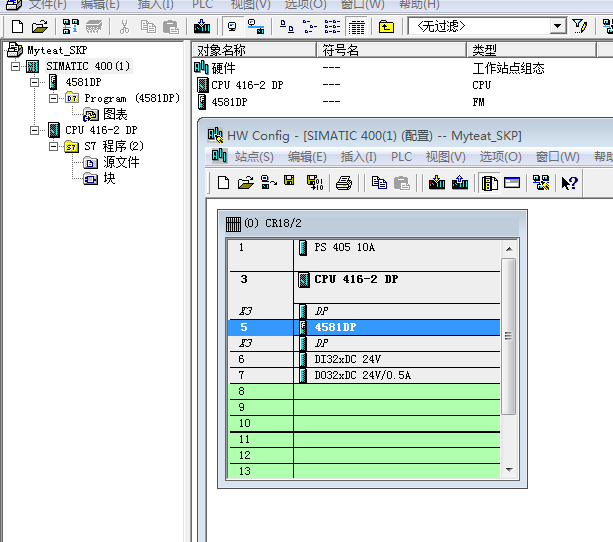613x542 pixels.
Task: Click Configure Network icon in HW Config
Action: click(541, 183)
